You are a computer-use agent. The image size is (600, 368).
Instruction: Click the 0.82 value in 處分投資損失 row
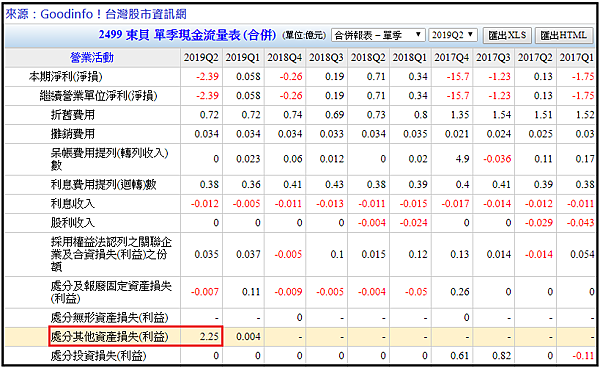(x=502, y=356)
